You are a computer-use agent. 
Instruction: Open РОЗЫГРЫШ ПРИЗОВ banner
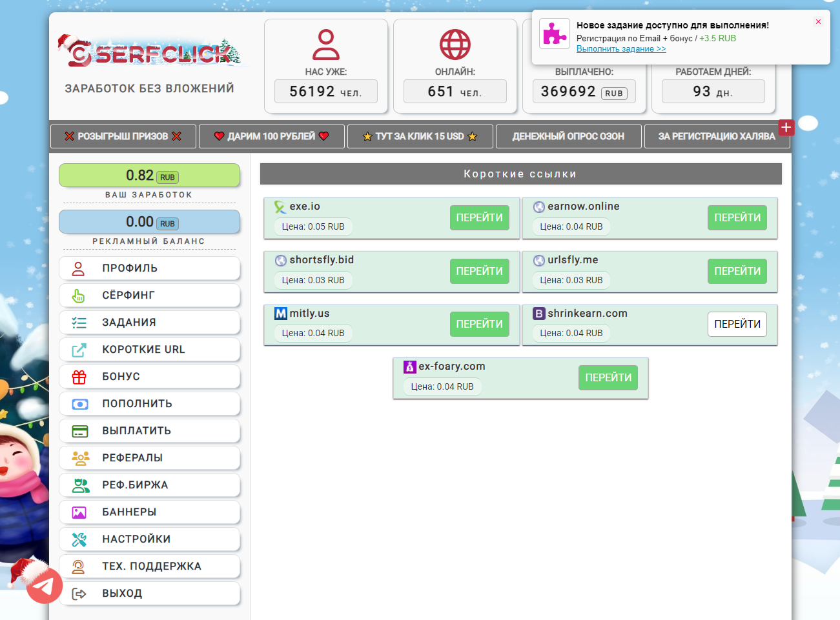click(123, 136)
